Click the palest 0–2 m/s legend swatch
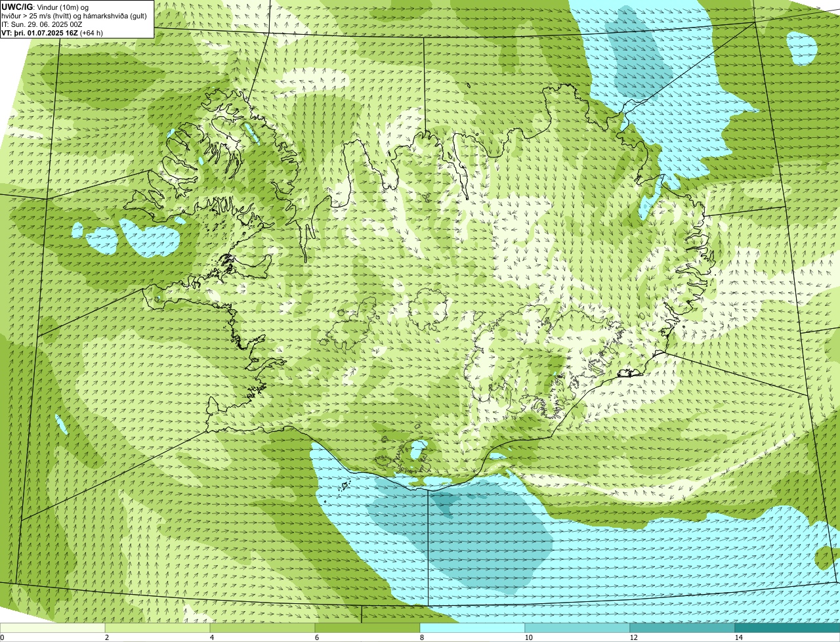This screenshot has width=840, height=642. tap(52, 628)
